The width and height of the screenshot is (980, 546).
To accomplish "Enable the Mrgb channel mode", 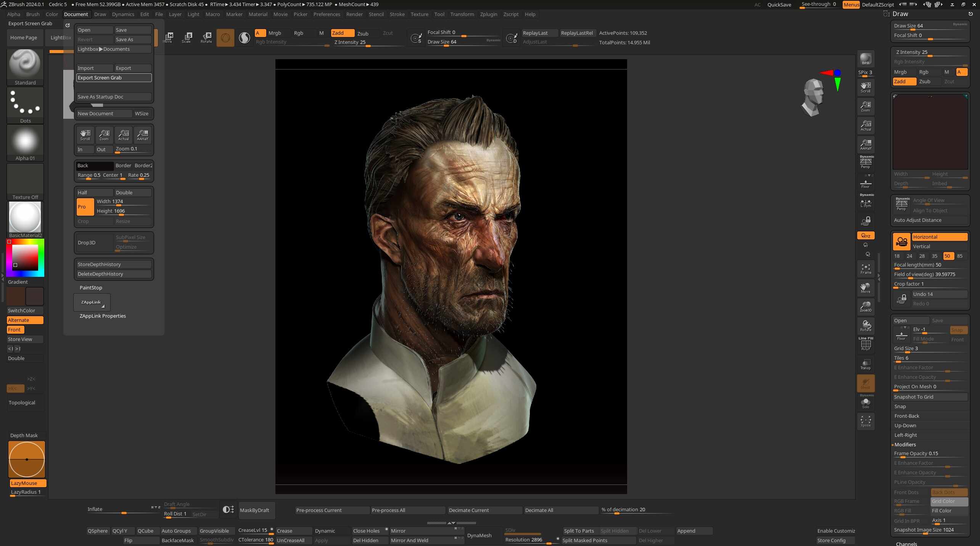I will 275,33.
